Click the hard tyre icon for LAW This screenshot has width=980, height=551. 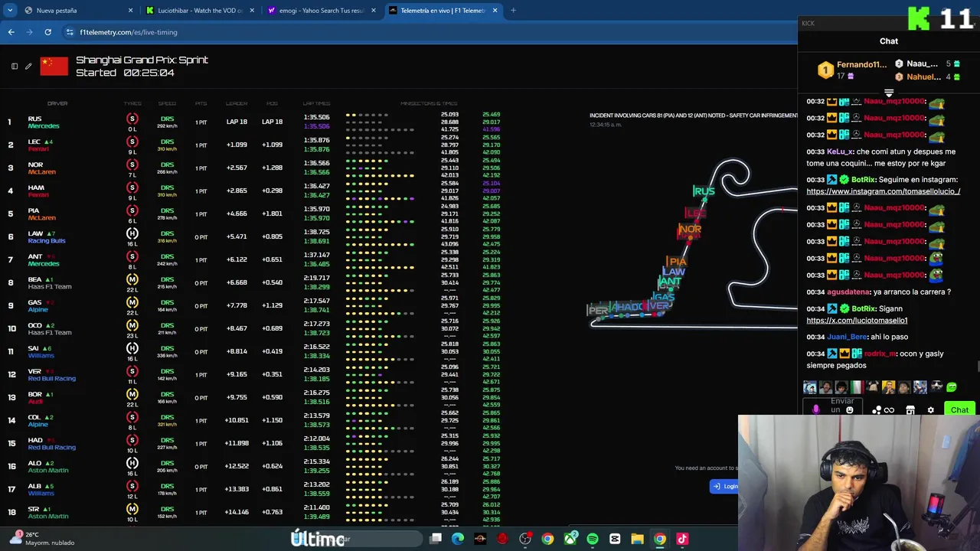click(132, 233)
